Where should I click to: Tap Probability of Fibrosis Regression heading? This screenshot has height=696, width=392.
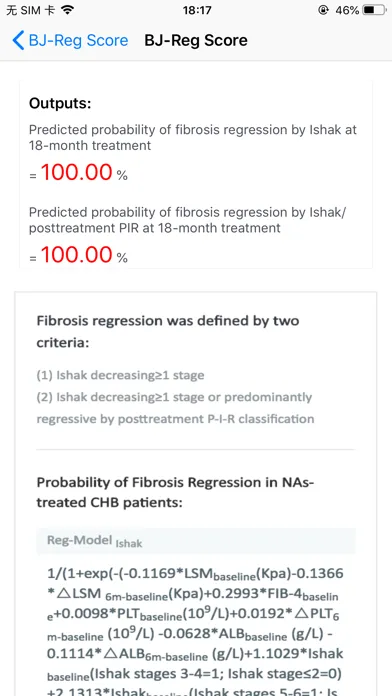175,492
